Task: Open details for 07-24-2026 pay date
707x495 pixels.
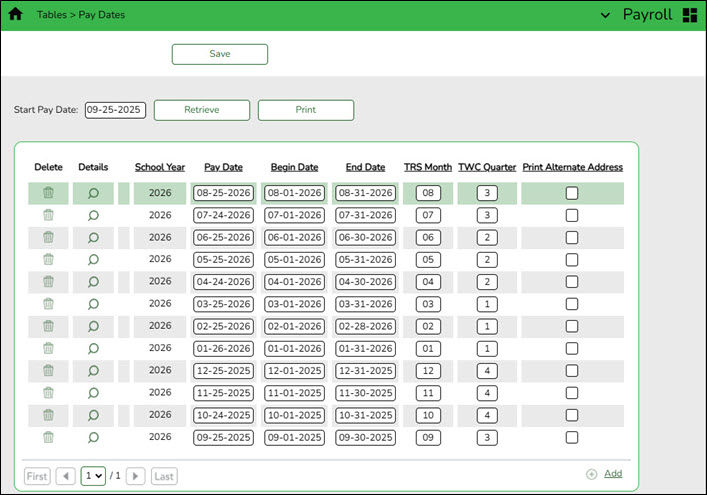Action: (93, 215)
